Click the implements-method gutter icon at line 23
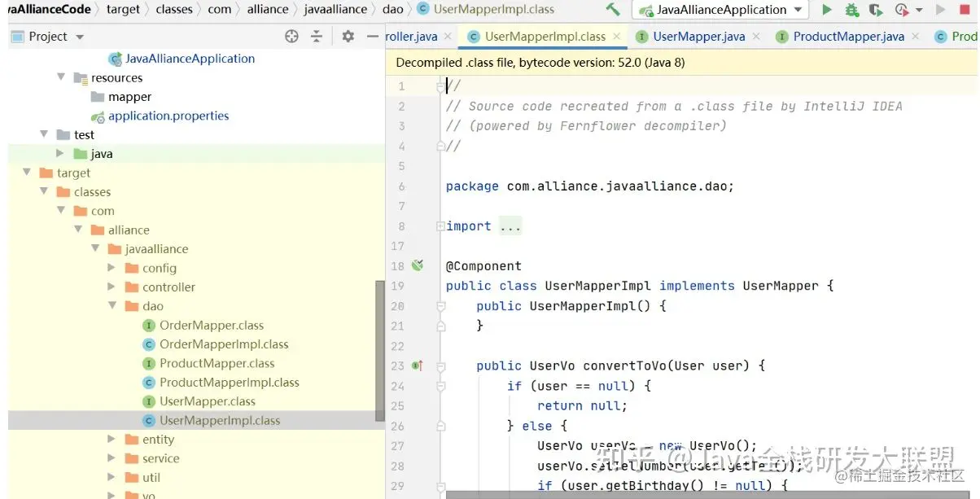This screenshot has height=499, width=980. point(418,365)
